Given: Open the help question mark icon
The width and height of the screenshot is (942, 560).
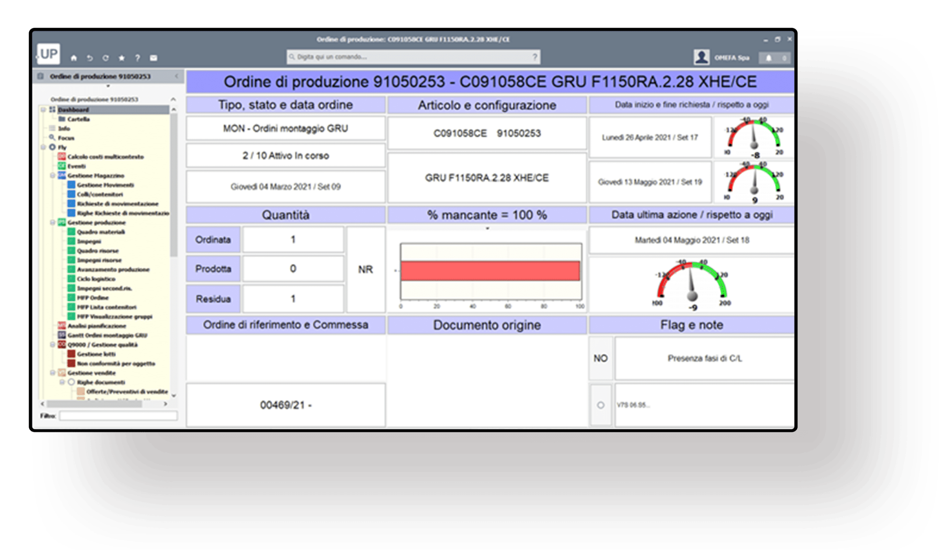Looking at the screenshot, I should pos(137,58).
